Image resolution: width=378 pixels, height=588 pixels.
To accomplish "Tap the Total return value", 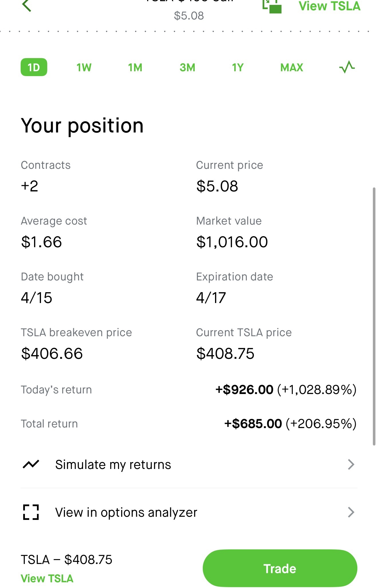I will coord(290,423).
